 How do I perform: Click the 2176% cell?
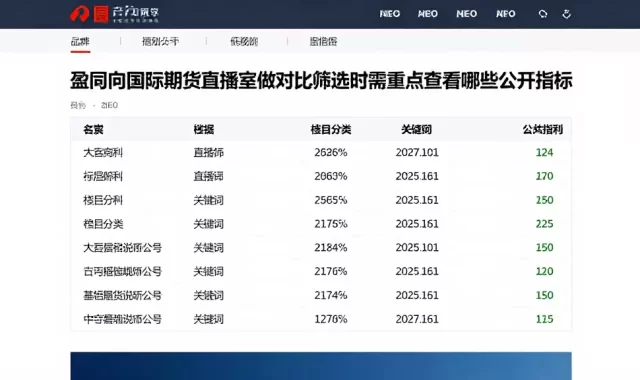(331, 271)
